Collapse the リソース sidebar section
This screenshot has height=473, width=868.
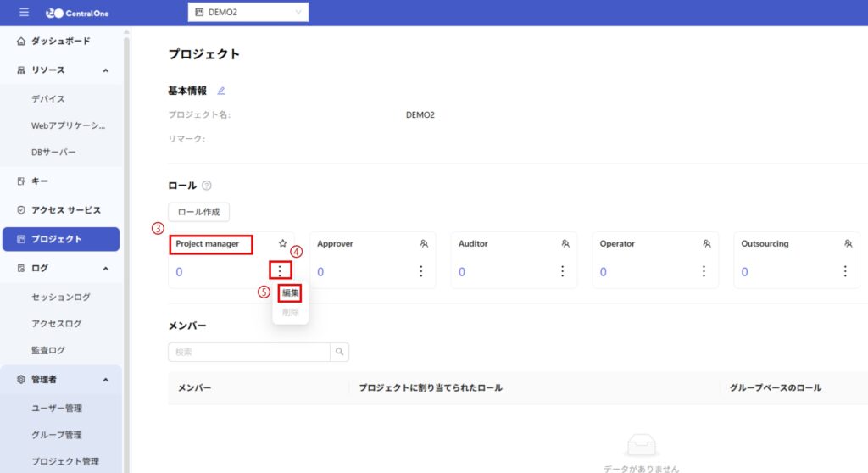[x=105, y=70]
